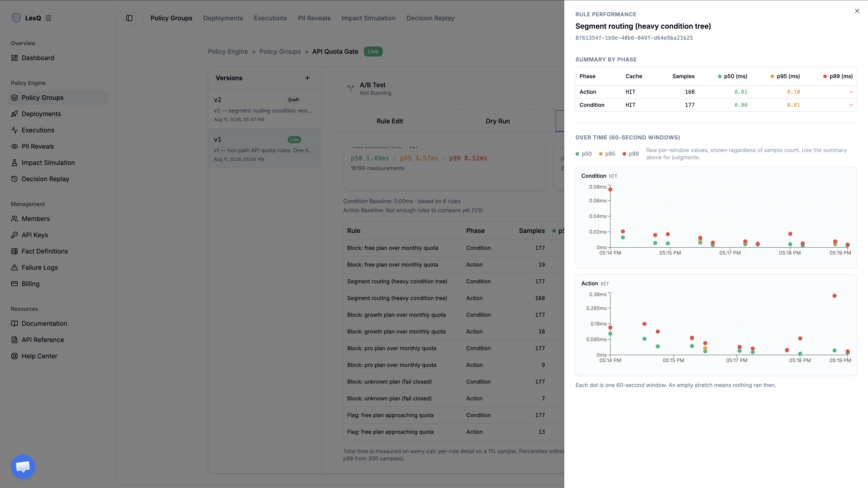Open the chat support bubble

(x=23, y=467)
